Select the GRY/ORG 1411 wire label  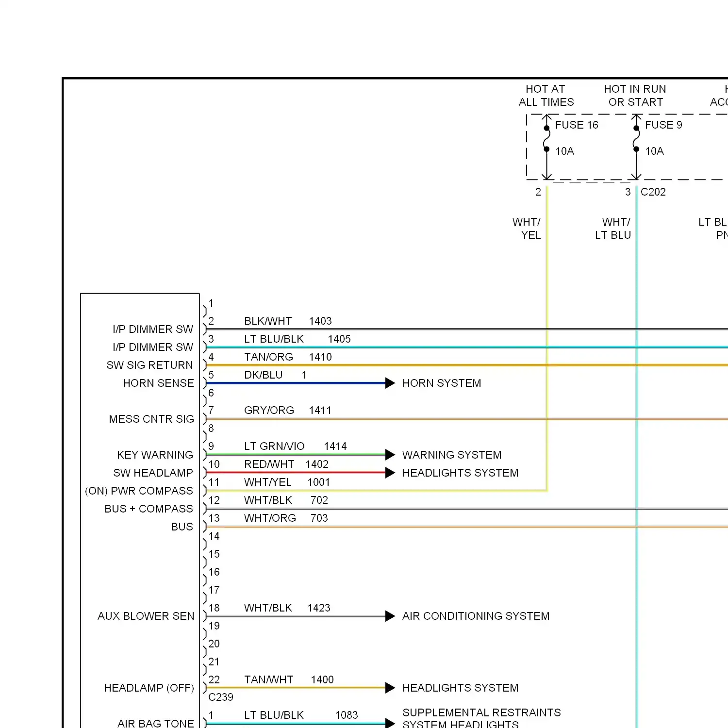tap(288, 411)
